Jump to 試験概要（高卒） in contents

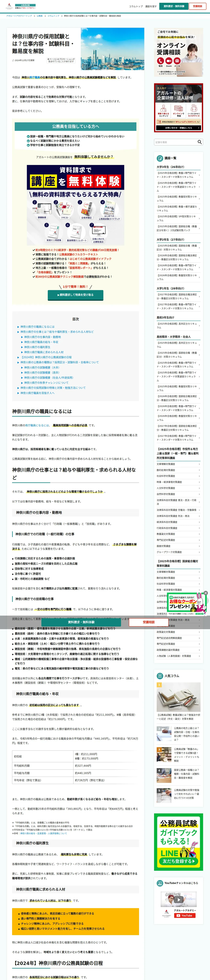42,372
